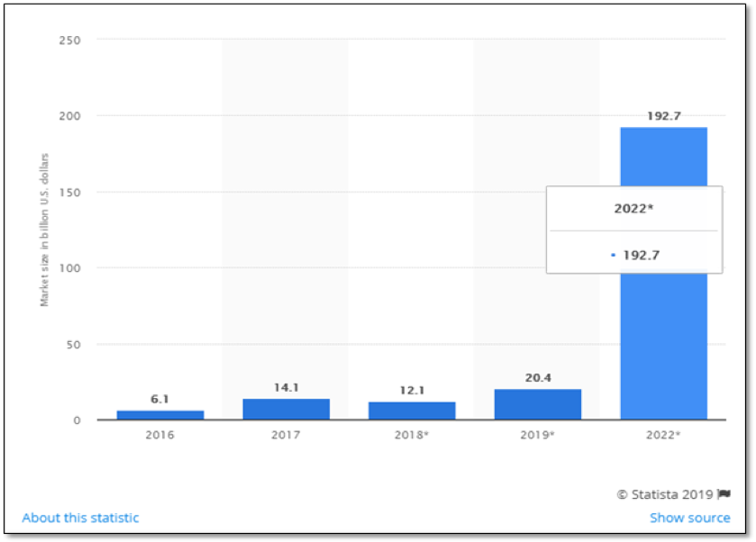756x542 pixels.
Task: Click the 2016 axis label
Action: coord(159,434)
